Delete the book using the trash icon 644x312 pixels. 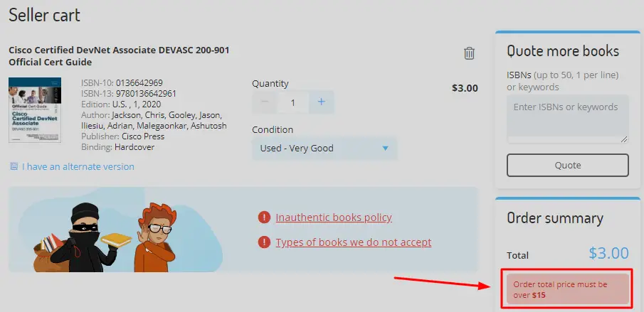469,53
